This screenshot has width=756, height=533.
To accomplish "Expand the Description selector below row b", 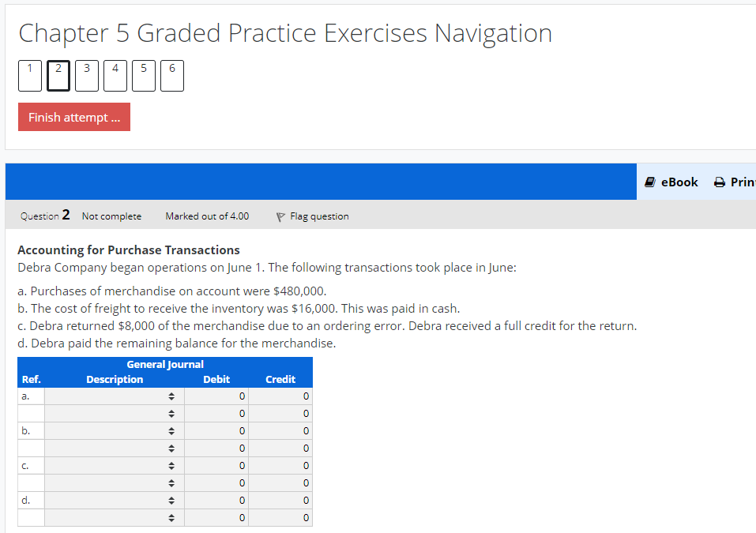I will [170, 448].
